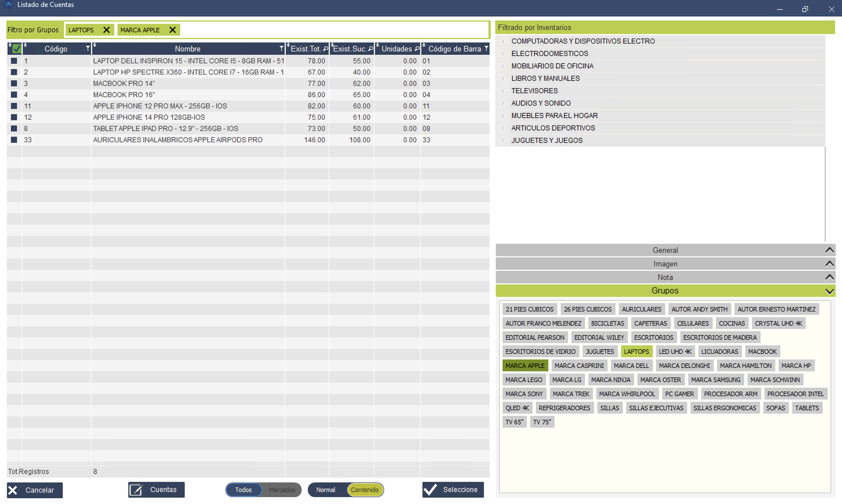Check the box for IPHONE 14 PRO row
The height and width of the screenshot is (504, 842).
click(x=14, y=117)
